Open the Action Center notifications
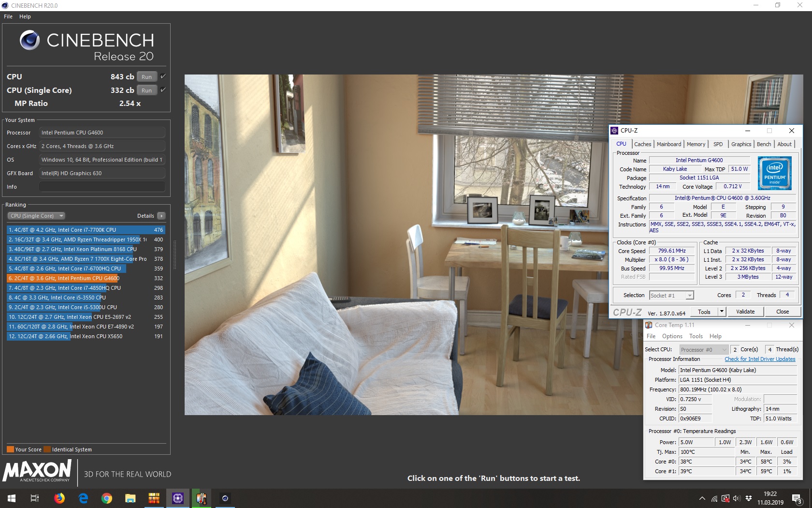The height and width of the screenshot is (508, 812). (x=797, y=499)
